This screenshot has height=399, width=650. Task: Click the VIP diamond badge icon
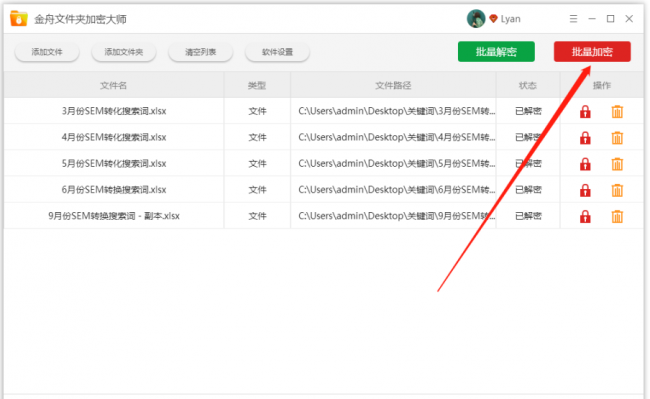493,19
